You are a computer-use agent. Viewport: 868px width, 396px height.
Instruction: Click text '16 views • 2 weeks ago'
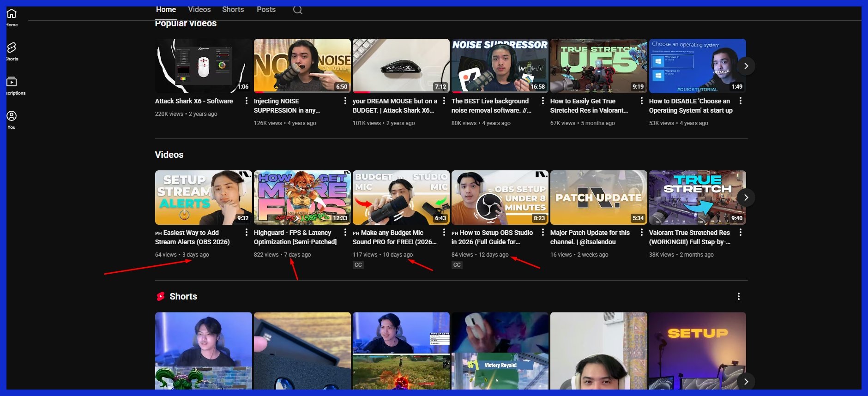click(579, 255)
